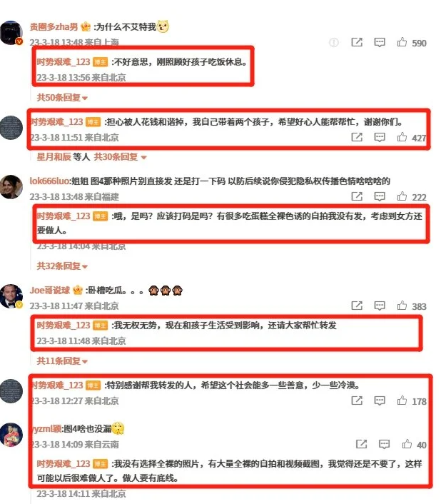Click the share icon on lok666luo's comment
446x504 pixels.
357,196
